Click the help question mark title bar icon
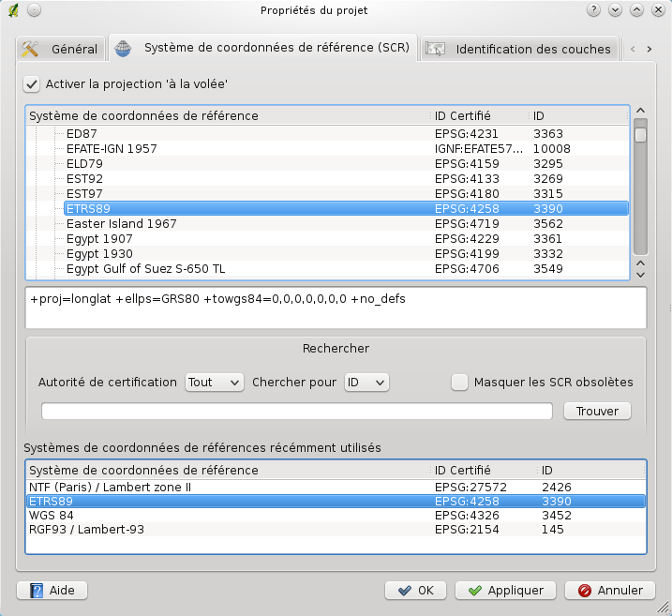The image size is (672, 616). click(x=592, y=10)
